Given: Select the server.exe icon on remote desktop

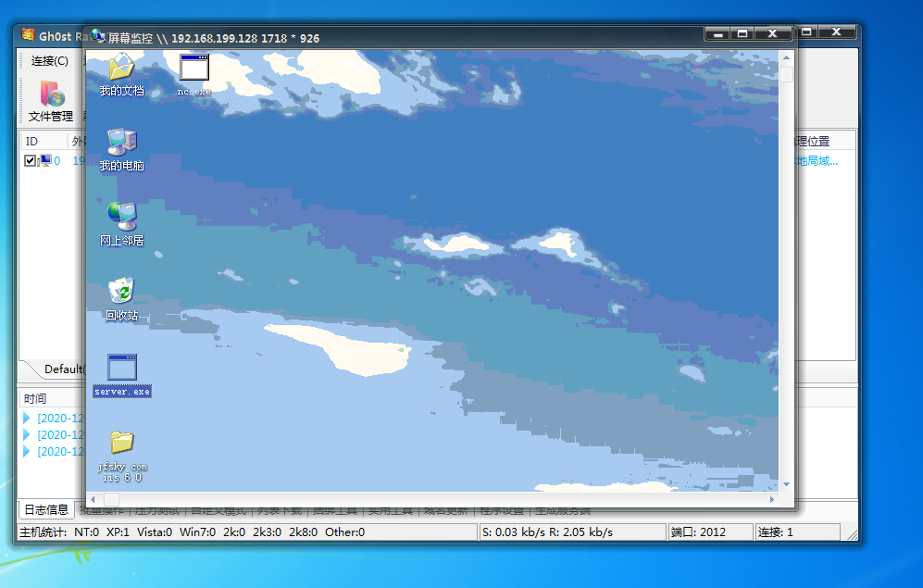Looking at the screenshot, I should tap(122, 375).
